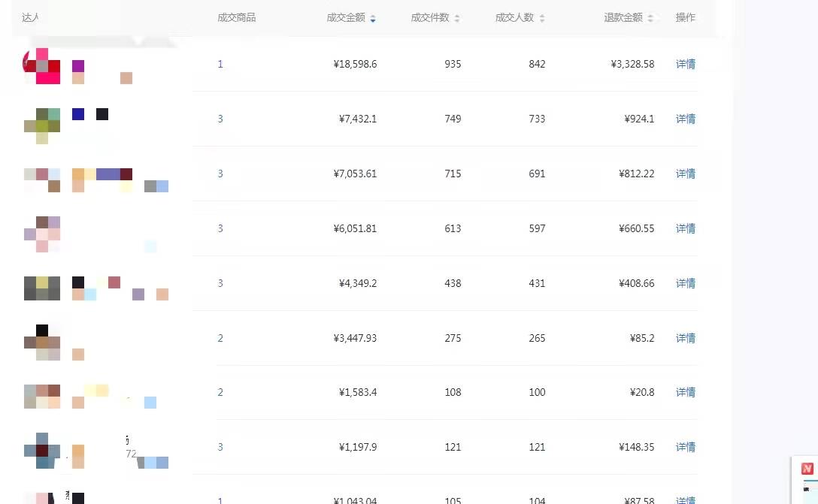Select the ¥7,432.1 amount cell
This screenshot has width=818, height=504.
(x=358, y=119)
